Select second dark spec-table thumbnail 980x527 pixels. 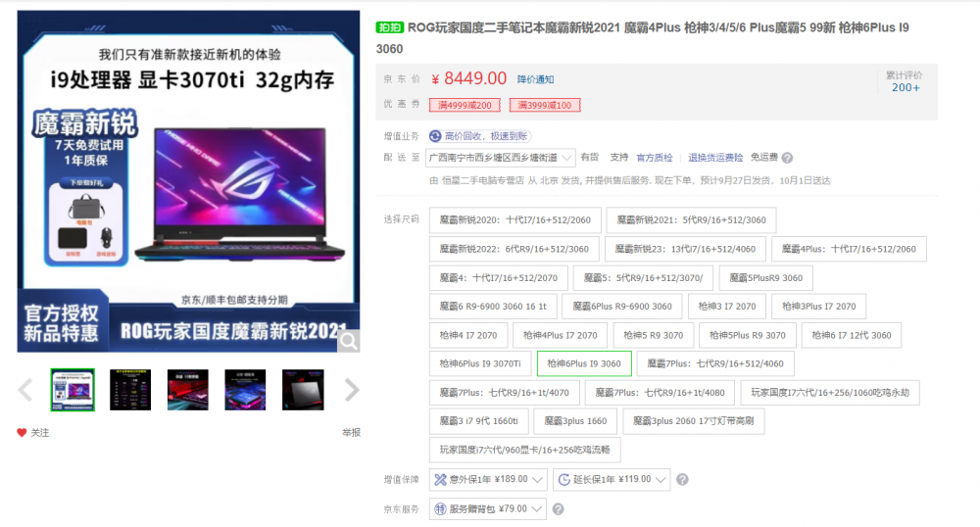click(130, 390)
